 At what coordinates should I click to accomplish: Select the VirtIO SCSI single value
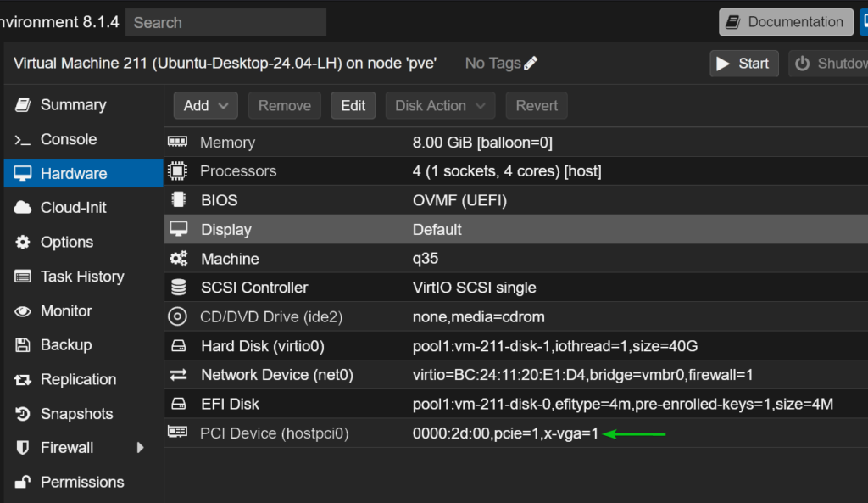[475, 288]
